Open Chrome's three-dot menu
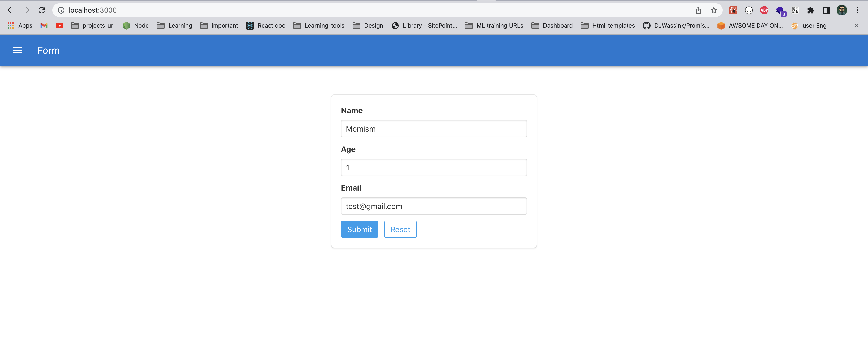 [x=858, y=10]
